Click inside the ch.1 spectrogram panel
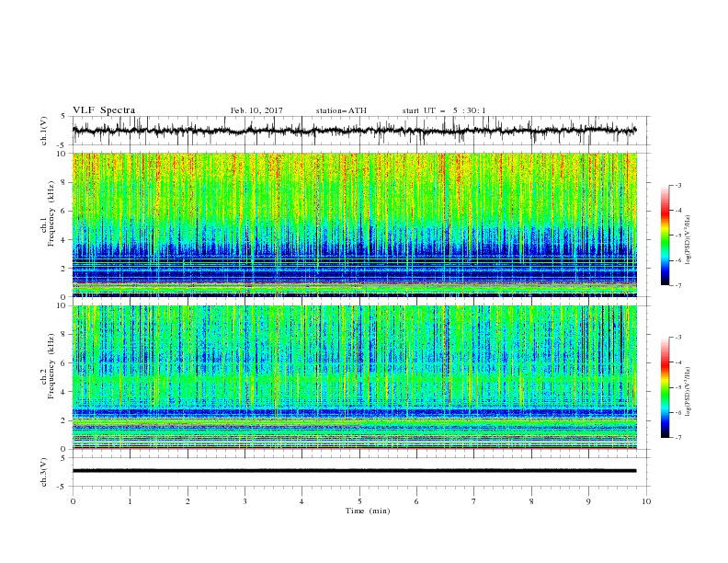728x563 pixels. pos(355,224)
